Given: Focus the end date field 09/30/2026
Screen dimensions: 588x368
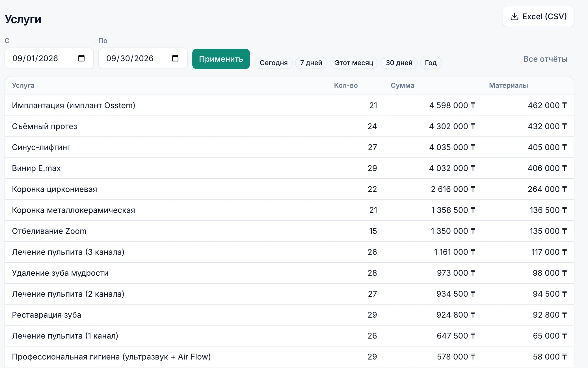Looking at the screenshot, I should coord(143,58).
